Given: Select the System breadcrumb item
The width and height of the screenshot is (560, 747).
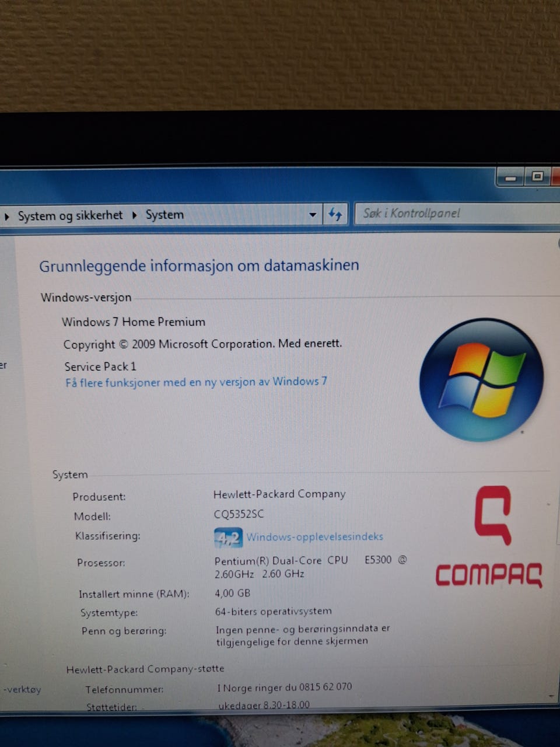Looking at the screenshot, I should pos(164,215).
